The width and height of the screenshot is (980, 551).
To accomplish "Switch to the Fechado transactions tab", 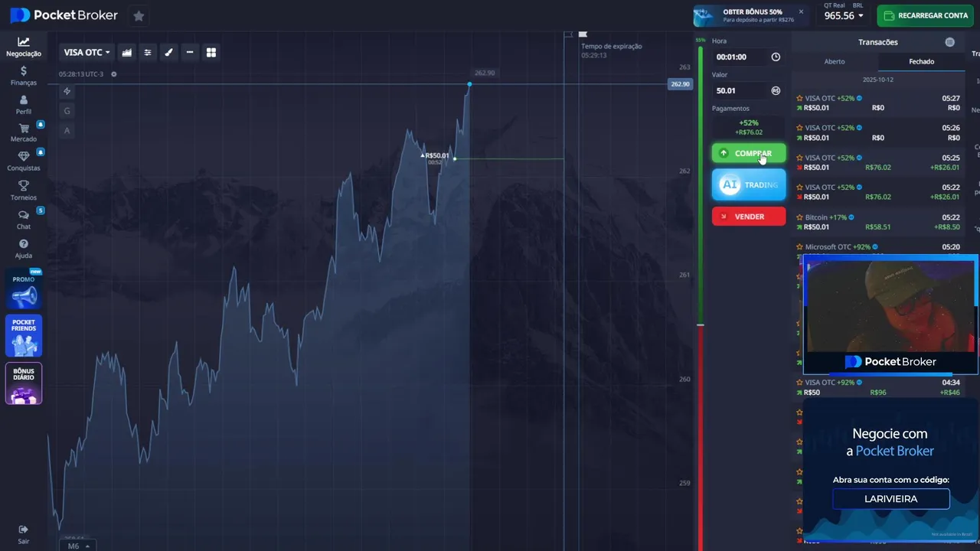I will click(921, 61).
